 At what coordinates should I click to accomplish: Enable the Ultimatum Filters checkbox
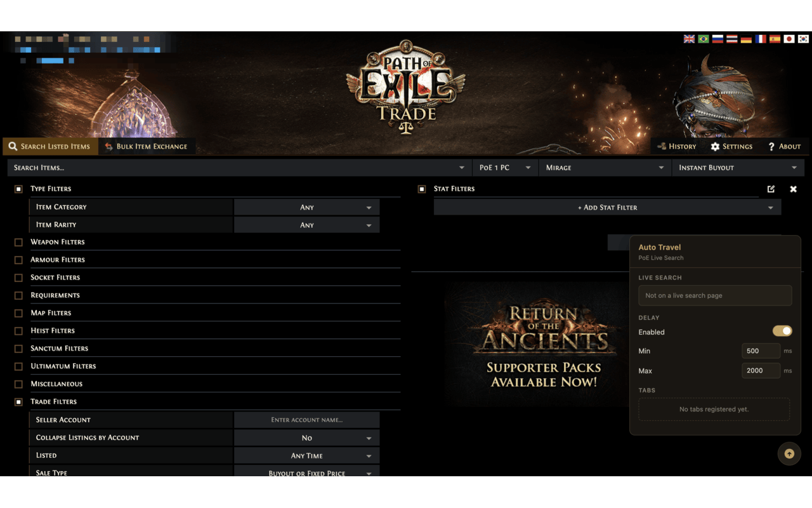[x=18, y=366]
